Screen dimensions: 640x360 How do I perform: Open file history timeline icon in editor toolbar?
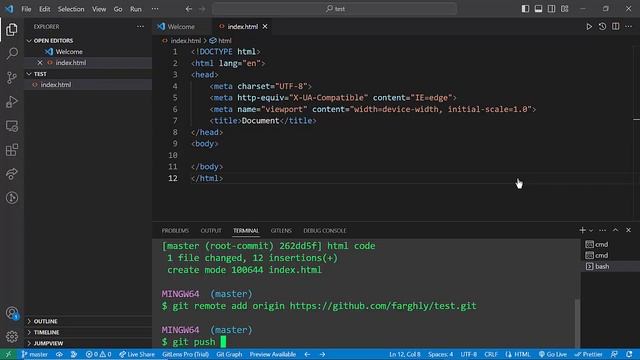point(602,27)
